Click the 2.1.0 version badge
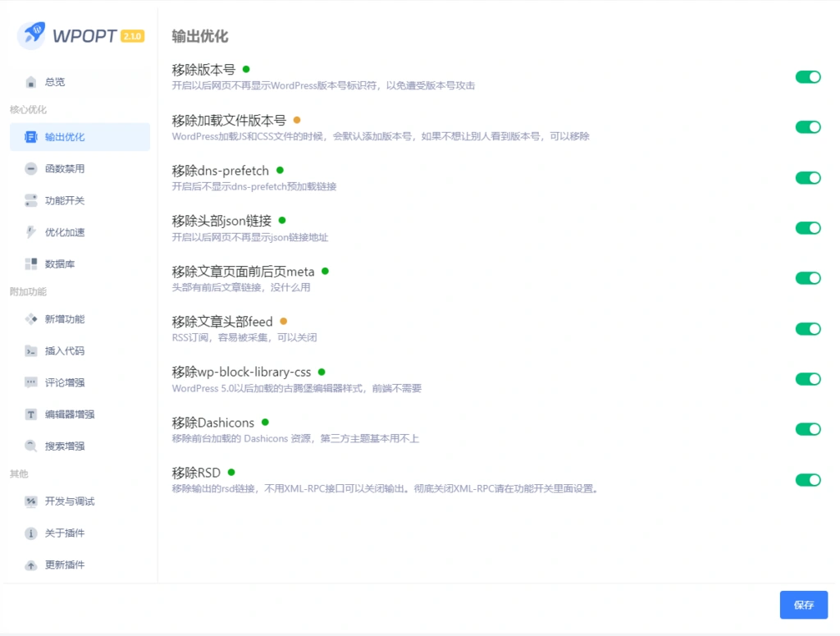Screen dimensions: 840x636 [132, 36]
